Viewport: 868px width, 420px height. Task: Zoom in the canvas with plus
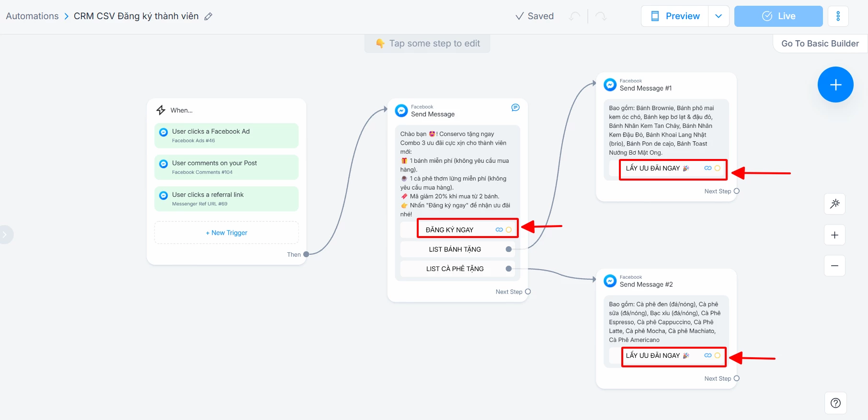[x=834, y=235]
